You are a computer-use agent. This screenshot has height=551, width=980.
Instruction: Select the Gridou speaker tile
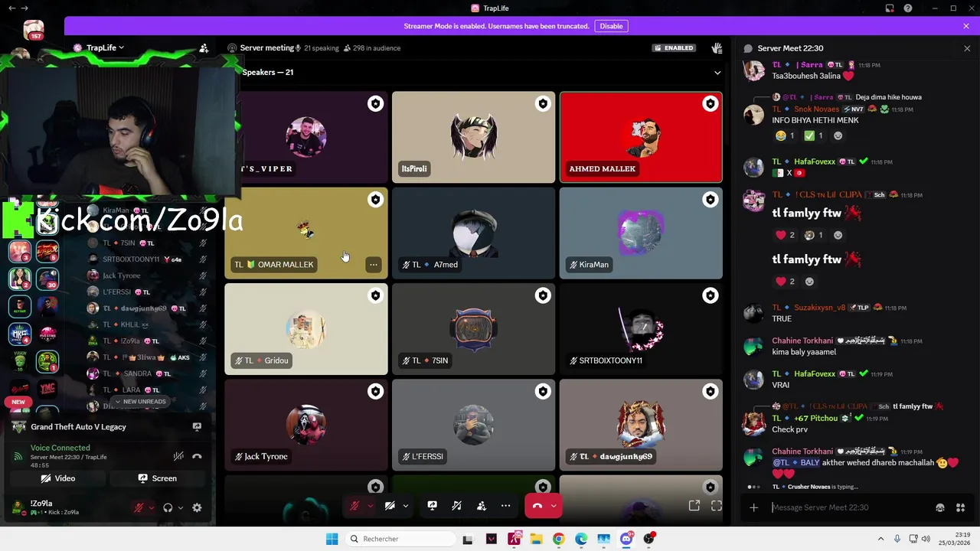coord(306,329)
